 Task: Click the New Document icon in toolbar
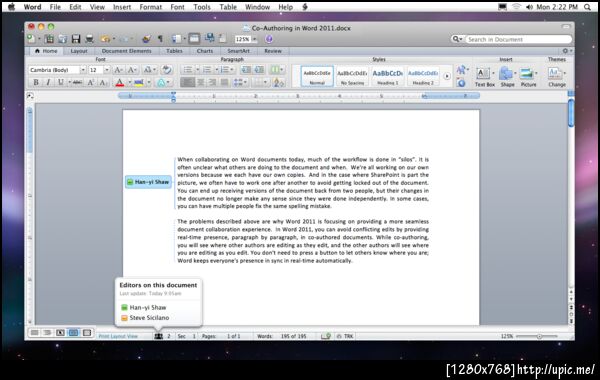tap(31, 39)
